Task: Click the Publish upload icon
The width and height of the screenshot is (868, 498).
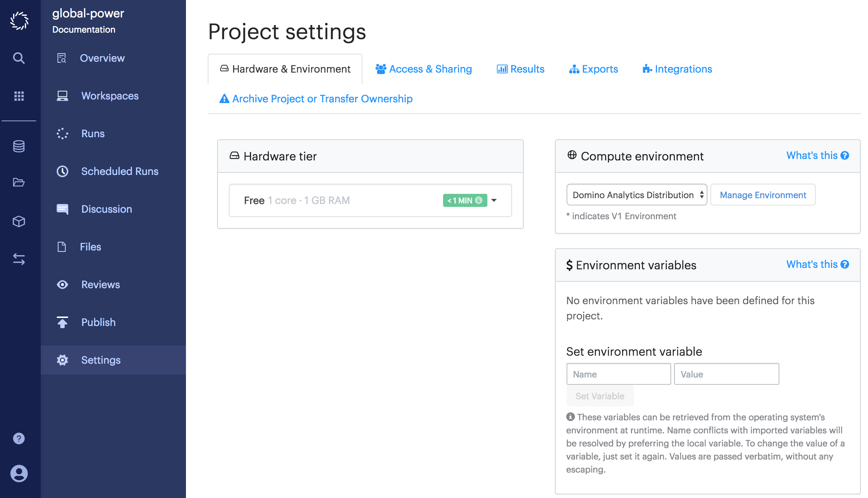Action: 62,322
